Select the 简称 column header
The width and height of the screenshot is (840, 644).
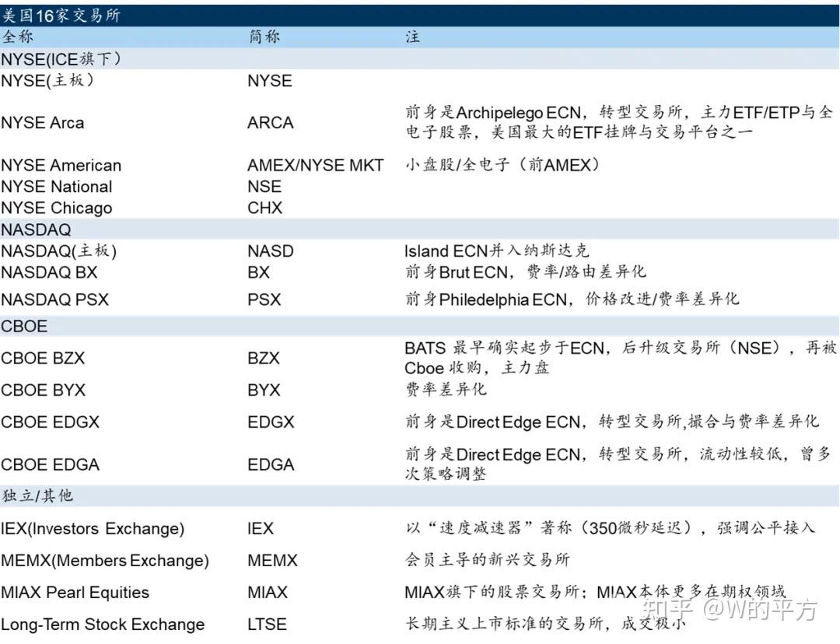(x=264, y=37)
